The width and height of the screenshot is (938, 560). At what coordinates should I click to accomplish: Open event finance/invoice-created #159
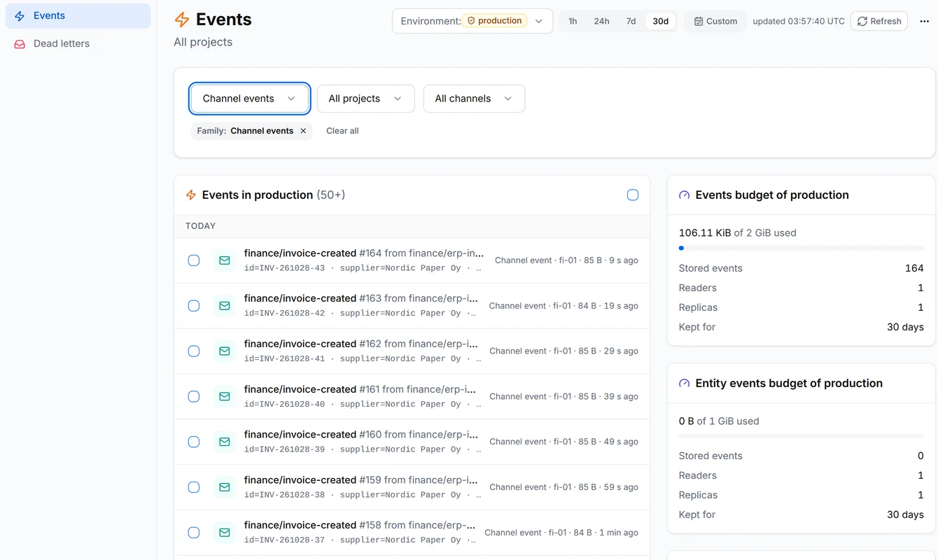[x=412, y=487]
